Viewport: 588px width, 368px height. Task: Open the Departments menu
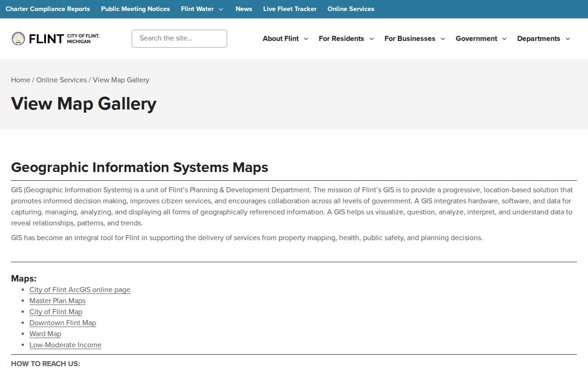[x=539, y=39]
